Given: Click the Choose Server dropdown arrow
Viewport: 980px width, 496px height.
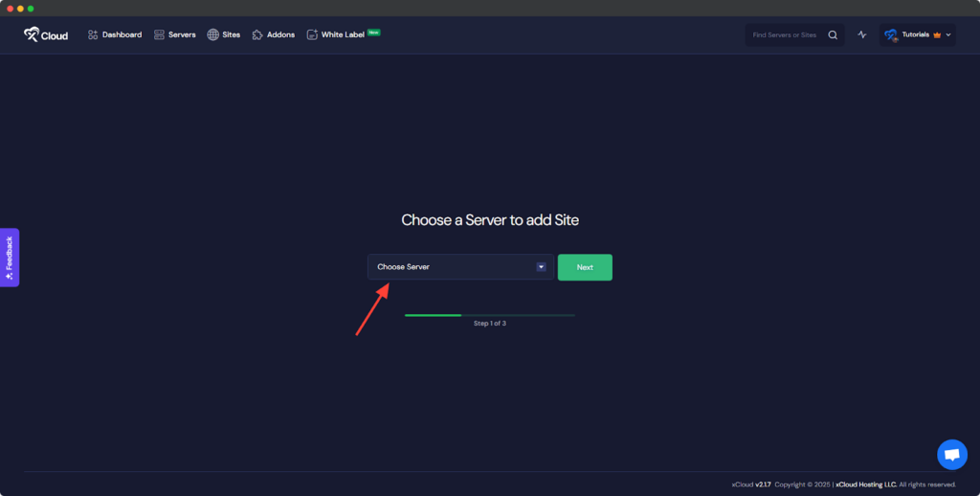Looking at the screenshot, I should coord(541,267).
